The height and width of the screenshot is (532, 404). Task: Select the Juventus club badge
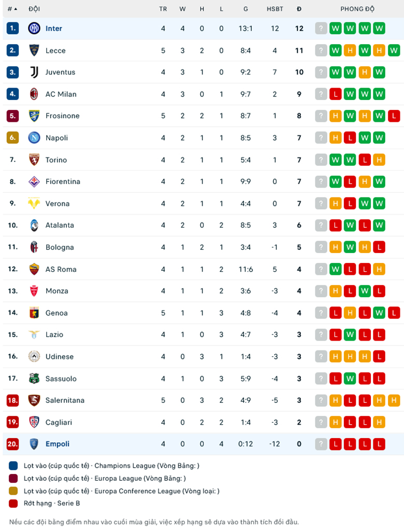34,72
